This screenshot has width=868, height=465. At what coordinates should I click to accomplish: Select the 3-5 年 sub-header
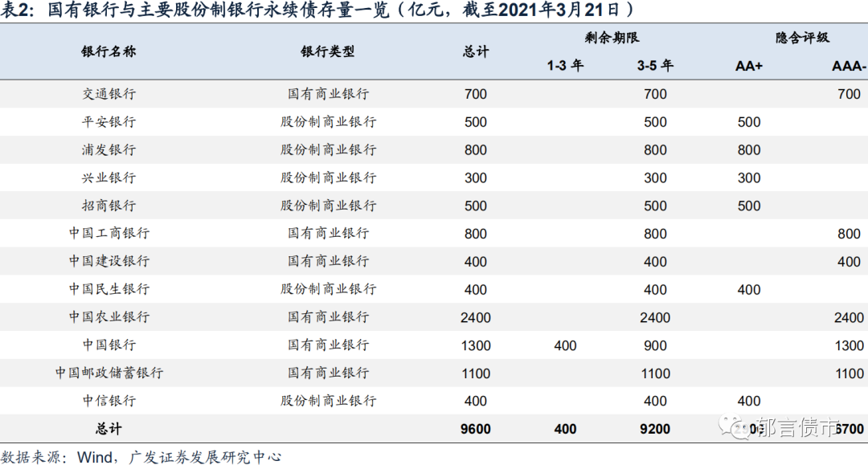tap(655, 65)
